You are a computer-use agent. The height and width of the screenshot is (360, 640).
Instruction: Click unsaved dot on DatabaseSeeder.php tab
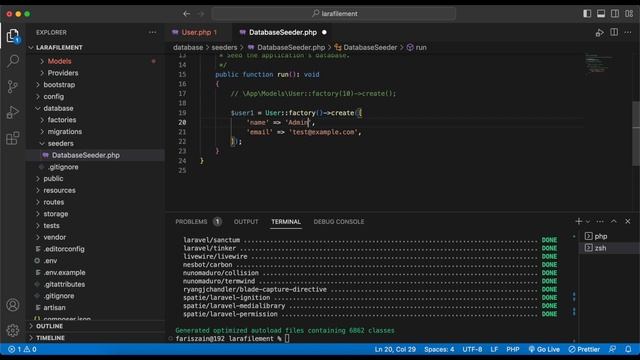(x=324, y=32)
